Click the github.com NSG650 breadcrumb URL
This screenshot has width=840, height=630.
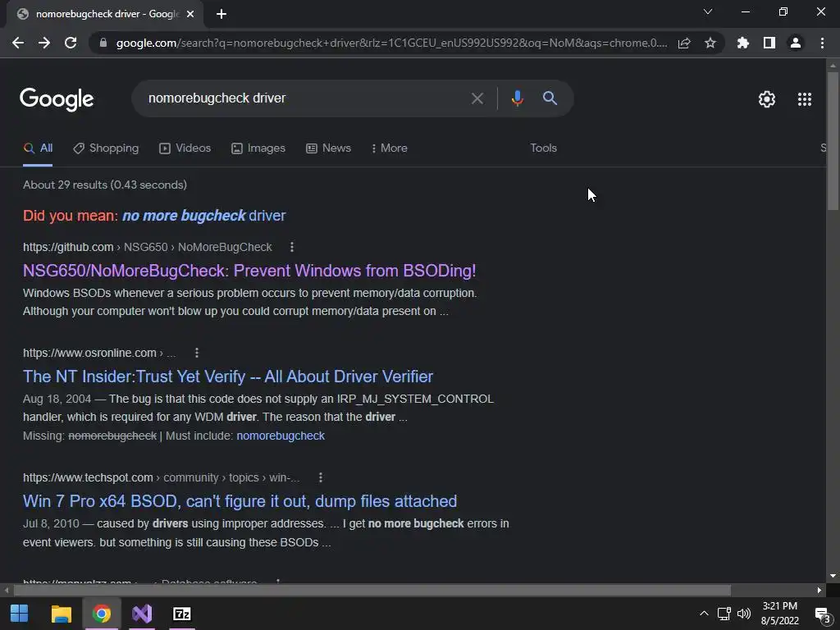coord(148,247)
